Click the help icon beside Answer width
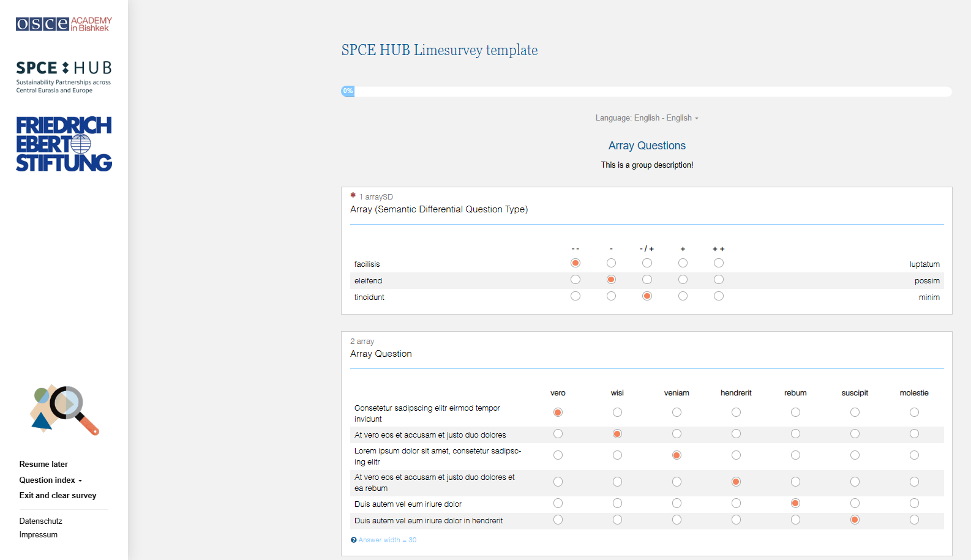Image resolution: width=971 pixels, height=560 pixels. point(353,540)
